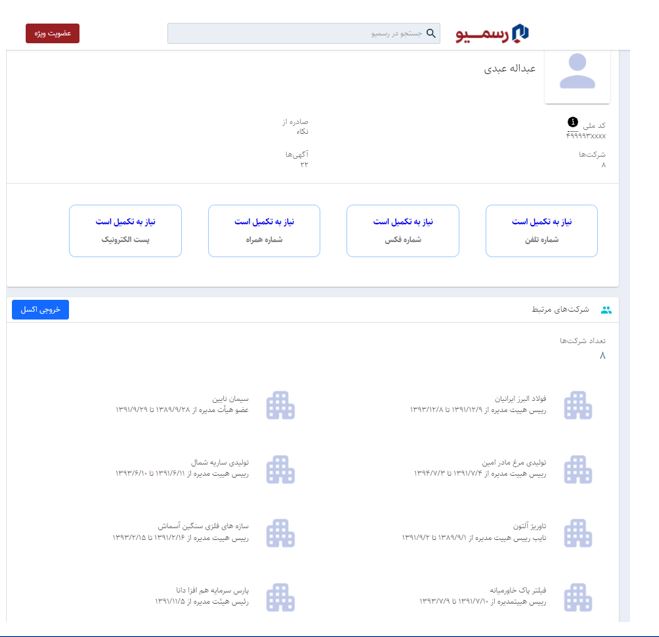Select the شماره همراه completion card
The width and height of the screenshot is (659, 637).
coord(264,231)
